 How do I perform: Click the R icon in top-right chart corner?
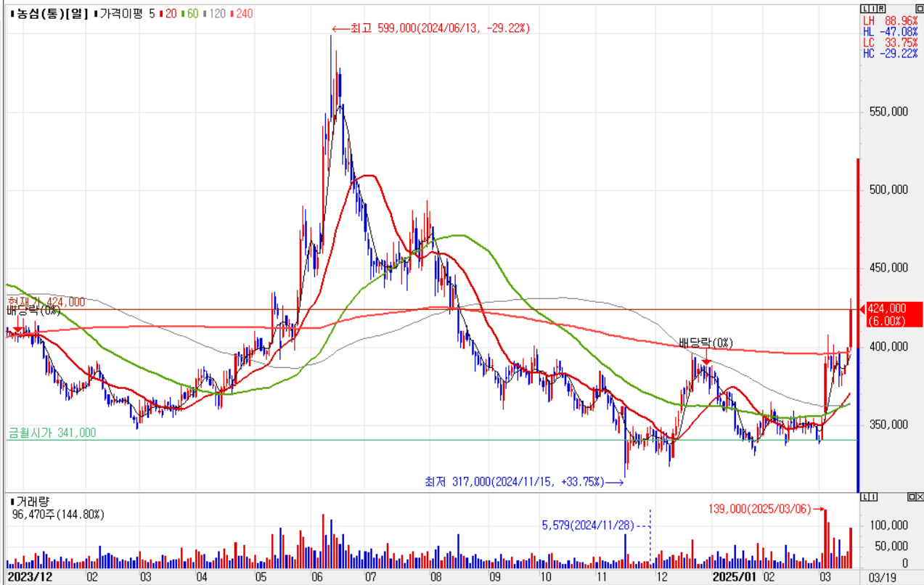pyautogui.click(x=881, y=8)
